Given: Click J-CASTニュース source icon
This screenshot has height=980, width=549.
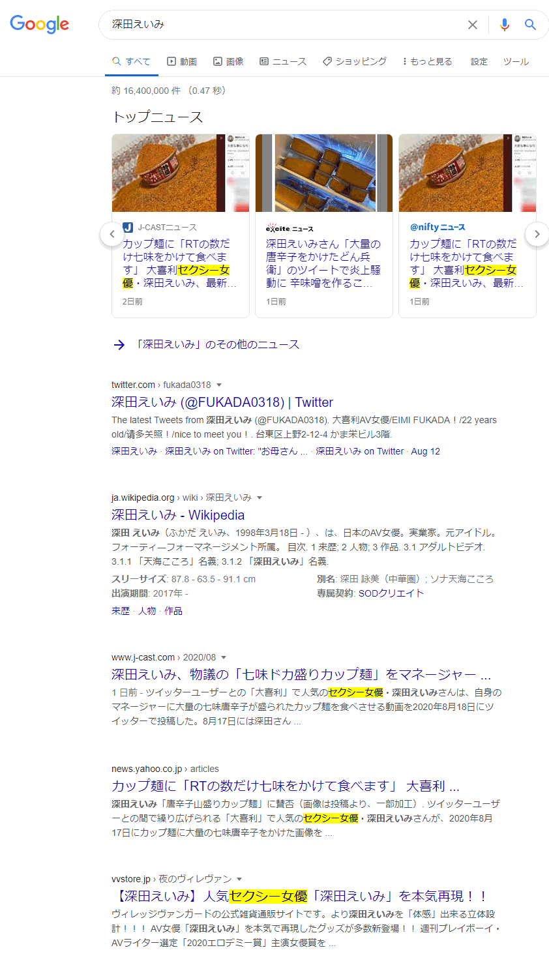Looking at the screenshot, I should [x=128, y=228].
